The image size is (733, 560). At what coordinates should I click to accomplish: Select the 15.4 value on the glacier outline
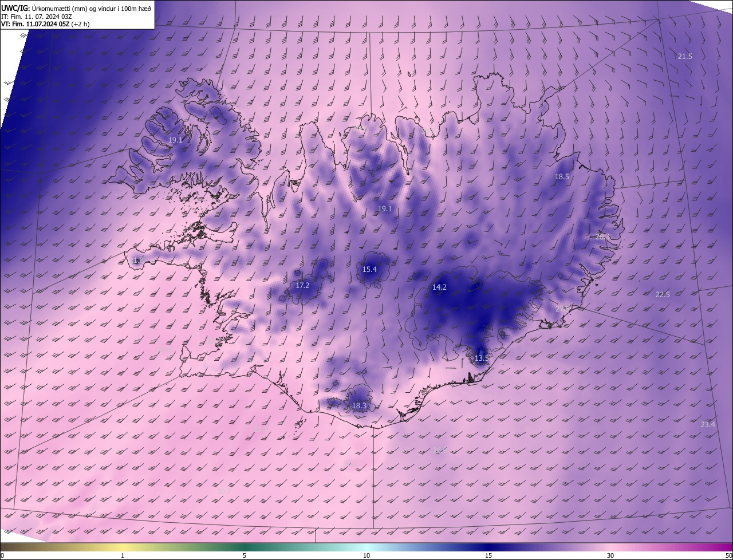(x=369, y=269)
